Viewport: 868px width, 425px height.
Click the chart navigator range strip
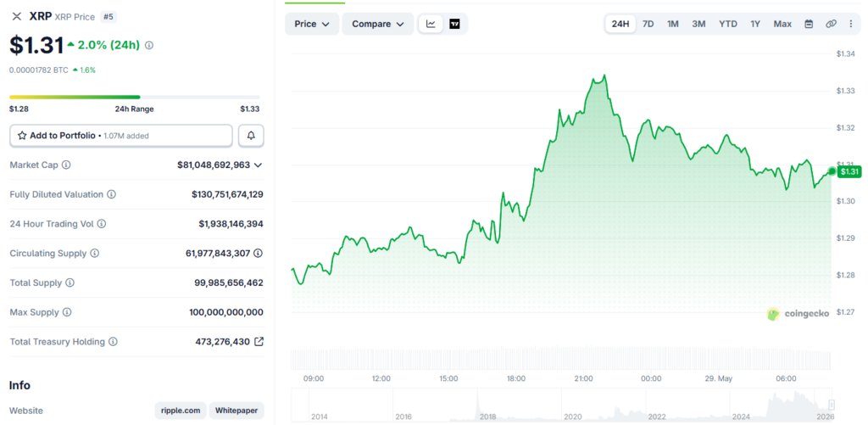(562, 404)
